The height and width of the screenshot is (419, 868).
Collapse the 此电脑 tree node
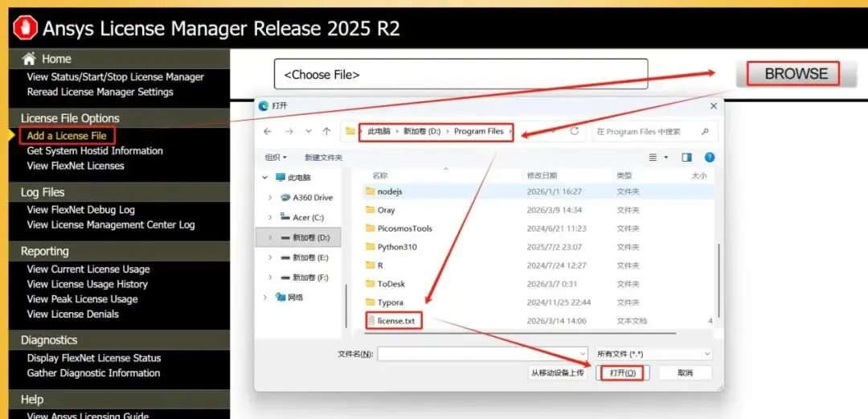tap(264, 178)
